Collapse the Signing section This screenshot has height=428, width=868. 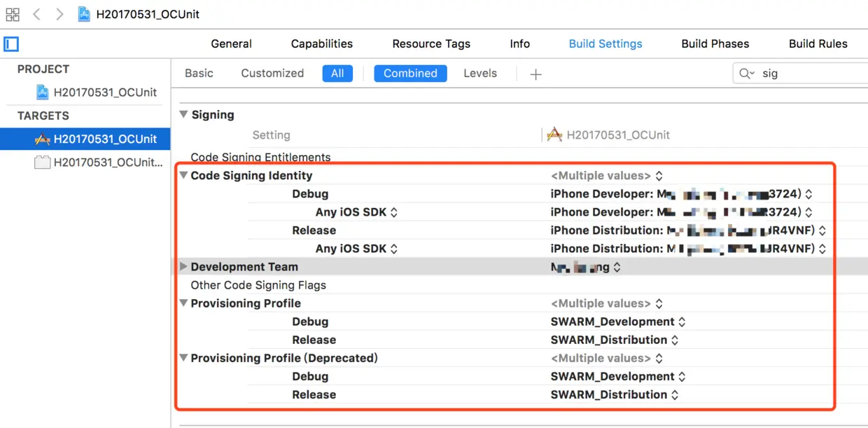click(183, 115)
